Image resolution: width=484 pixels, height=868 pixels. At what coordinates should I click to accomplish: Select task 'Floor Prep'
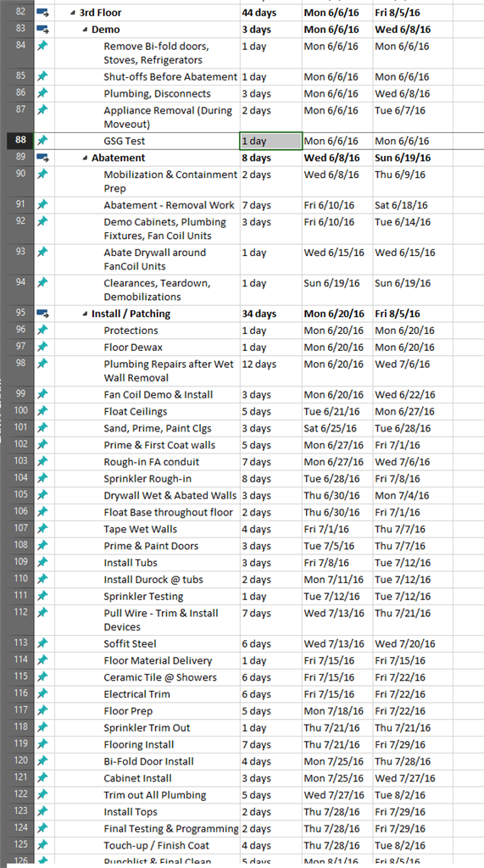click(x=128, y=711)
